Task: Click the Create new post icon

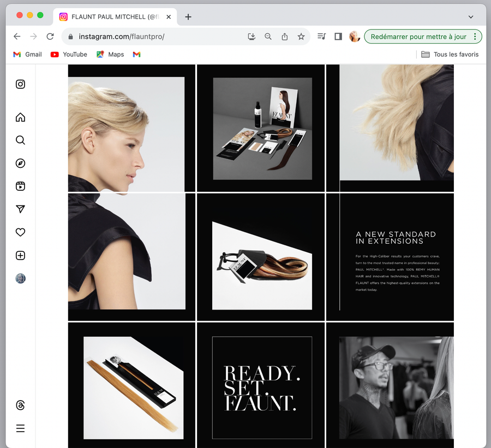Action: click(x=20, y=256)
